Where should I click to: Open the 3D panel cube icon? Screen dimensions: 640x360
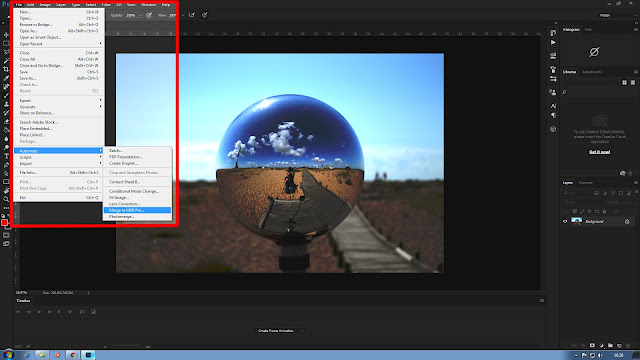click(x=553, y=129)
